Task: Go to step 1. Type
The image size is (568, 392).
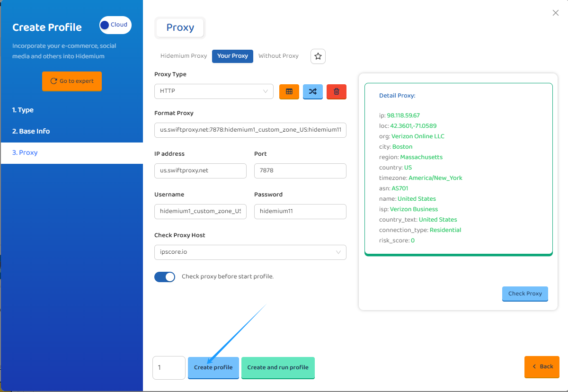Action: click(23, 110)
